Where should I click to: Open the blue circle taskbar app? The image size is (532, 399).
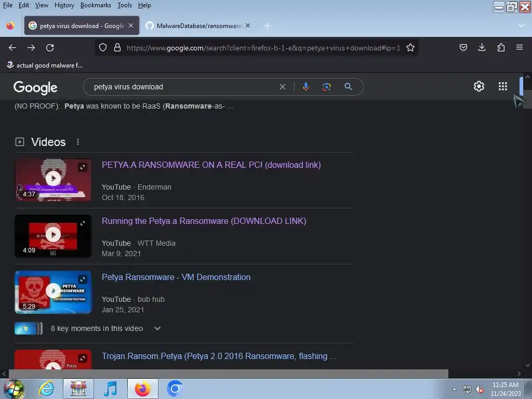click(x=175, y=389)
